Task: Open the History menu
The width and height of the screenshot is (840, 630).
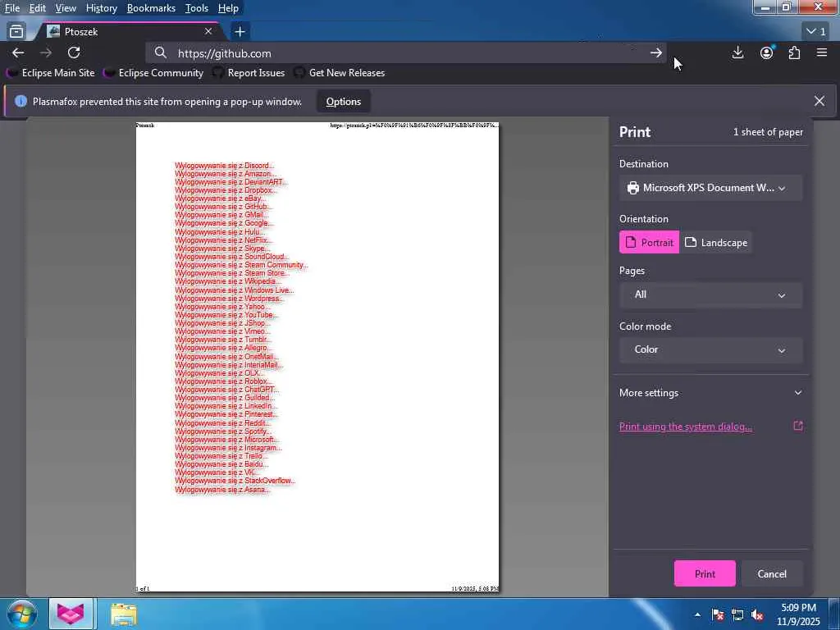Action: pyautogui.click(x=101, y=8)
